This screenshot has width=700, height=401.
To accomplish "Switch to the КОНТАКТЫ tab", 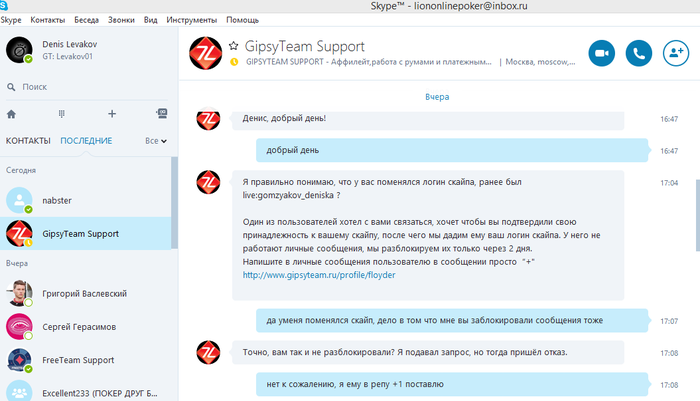I will tap(28, 141).
